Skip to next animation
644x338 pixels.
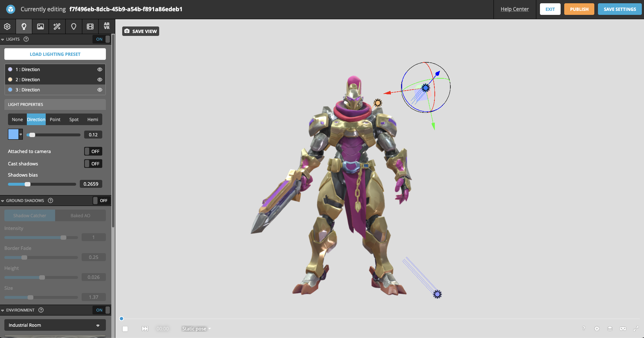pos(145,329)
